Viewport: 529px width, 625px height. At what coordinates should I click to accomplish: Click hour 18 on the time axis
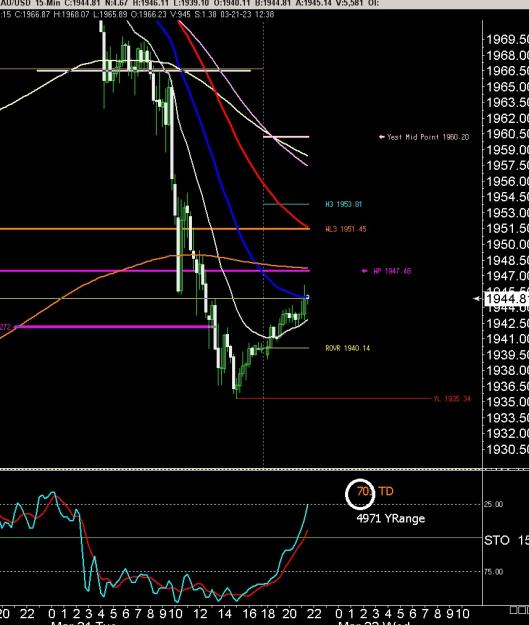268,613
